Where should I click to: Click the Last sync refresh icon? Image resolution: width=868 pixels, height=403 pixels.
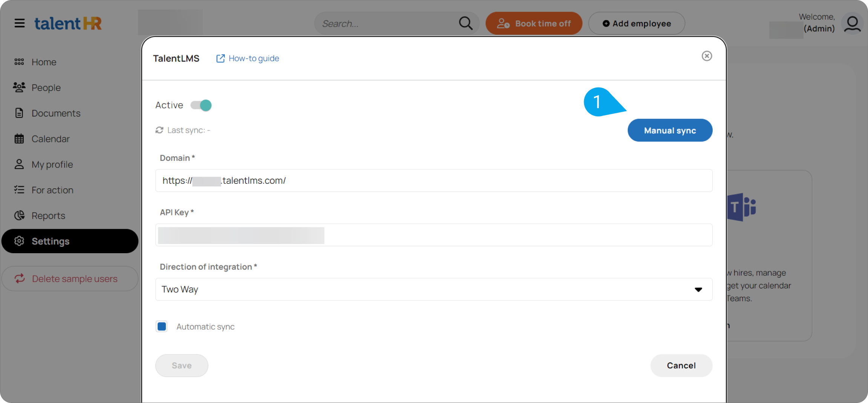pos(159,130)
